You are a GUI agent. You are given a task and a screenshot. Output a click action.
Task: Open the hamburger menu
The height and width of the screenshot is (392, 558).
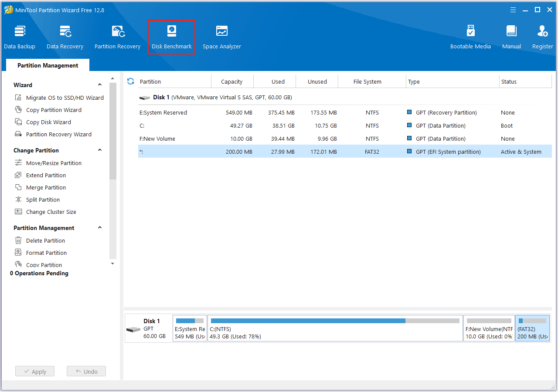513,10
